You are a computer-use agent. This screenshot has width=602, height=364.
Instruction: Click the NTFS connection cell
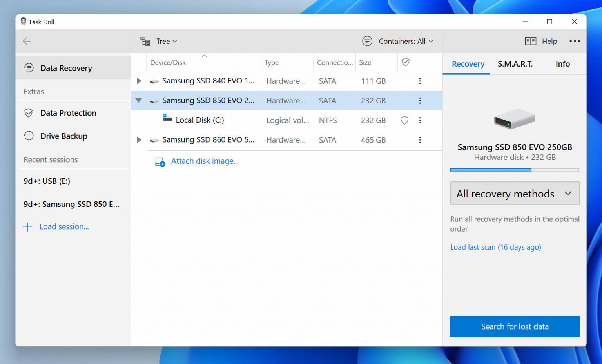coord(328,120)
